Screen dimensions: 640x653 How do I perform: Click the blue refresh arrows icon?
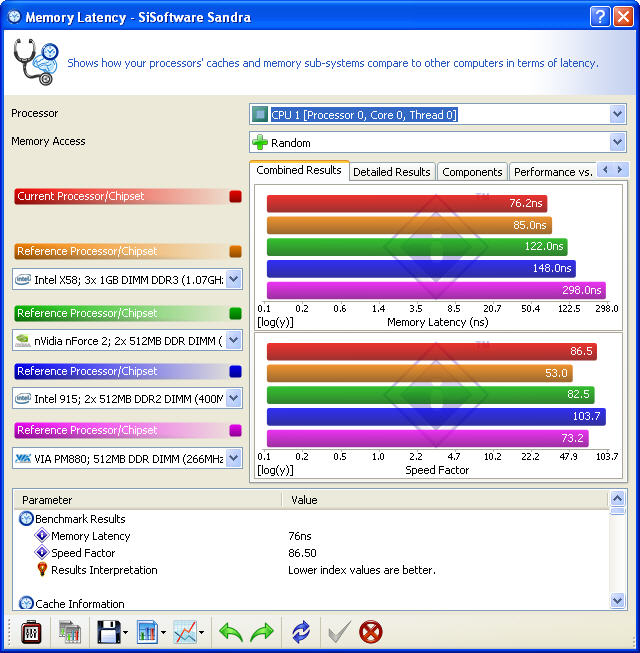click(301, 632)
